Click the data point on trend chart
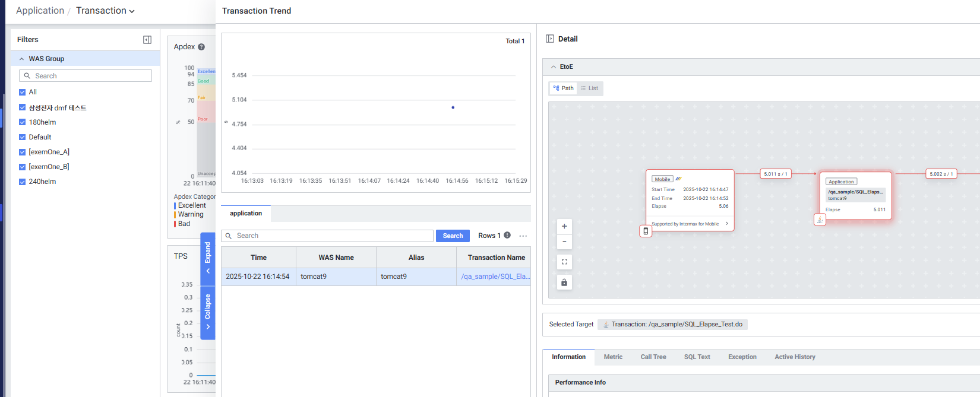The image size is (980, 397). [453, 107]
